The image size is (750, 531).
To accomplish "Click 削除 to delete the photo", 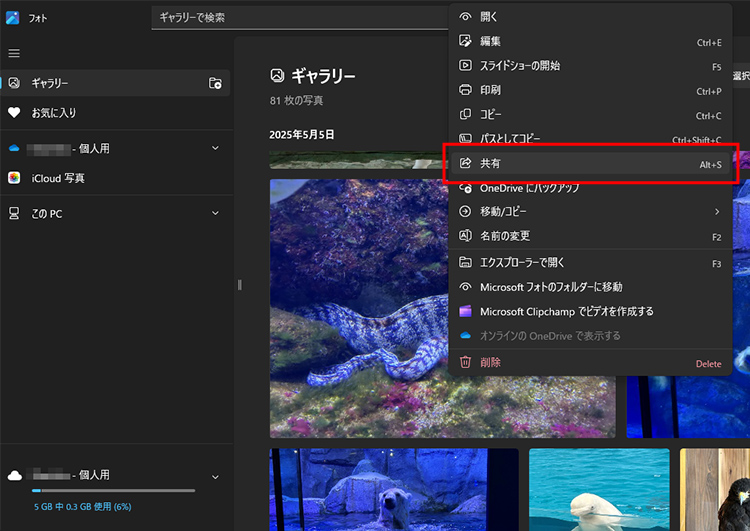I will [x=491, y=362].
